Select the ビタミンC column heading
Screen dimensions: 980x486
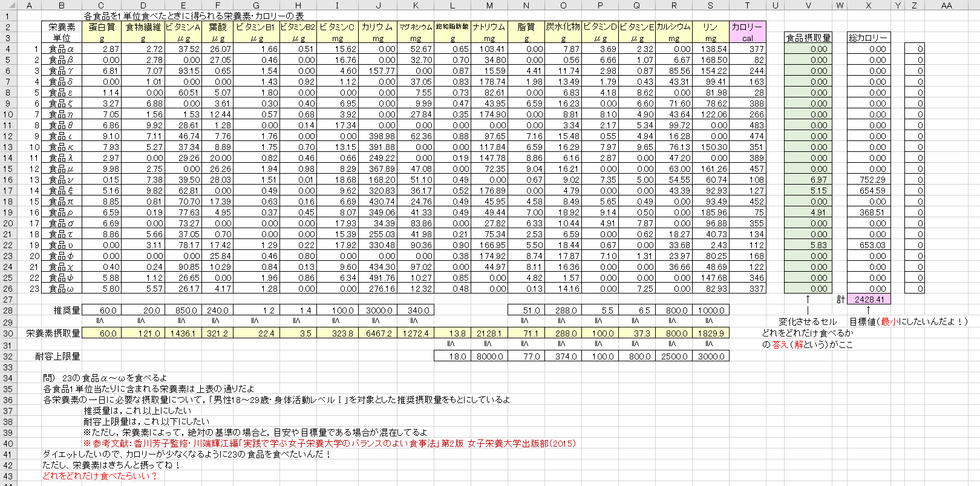[338, 27]
